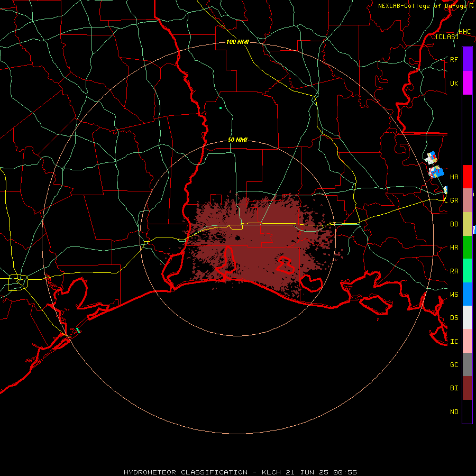Click the "[CLAS]" units label
Viewport: 476px width, 476px height.
click(447, 36)
